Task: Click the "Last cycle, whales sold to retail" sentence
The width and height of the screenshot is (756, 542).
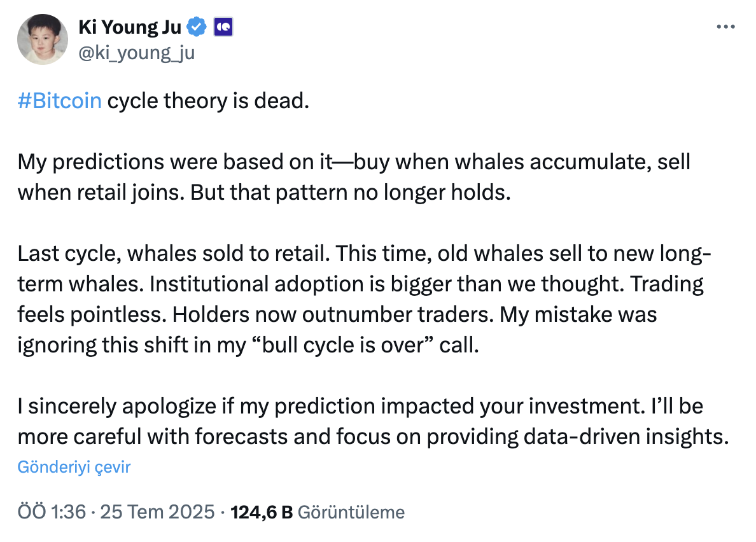Action: coord(172,253)
